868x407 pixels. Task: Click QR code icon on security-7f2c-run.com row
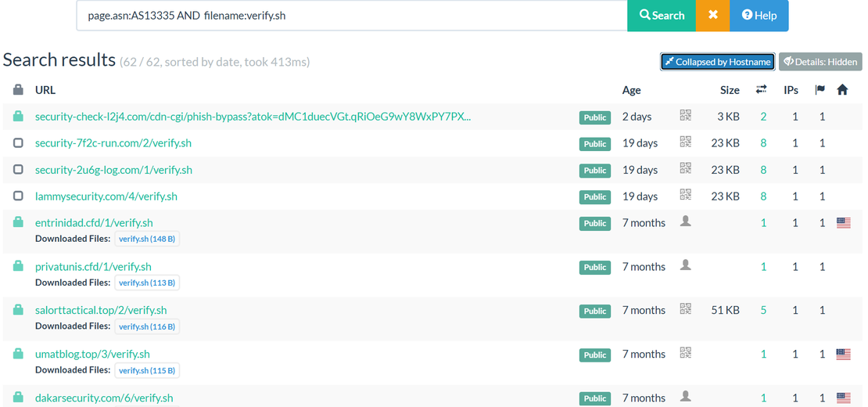[x=685, y=142]
